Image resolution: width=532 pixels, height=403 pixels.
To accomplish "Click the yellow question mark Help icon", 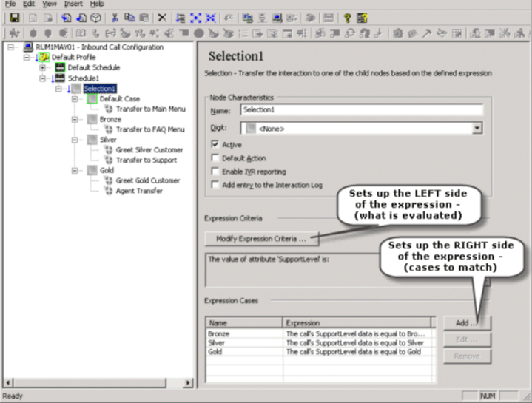I will point(347,17).
